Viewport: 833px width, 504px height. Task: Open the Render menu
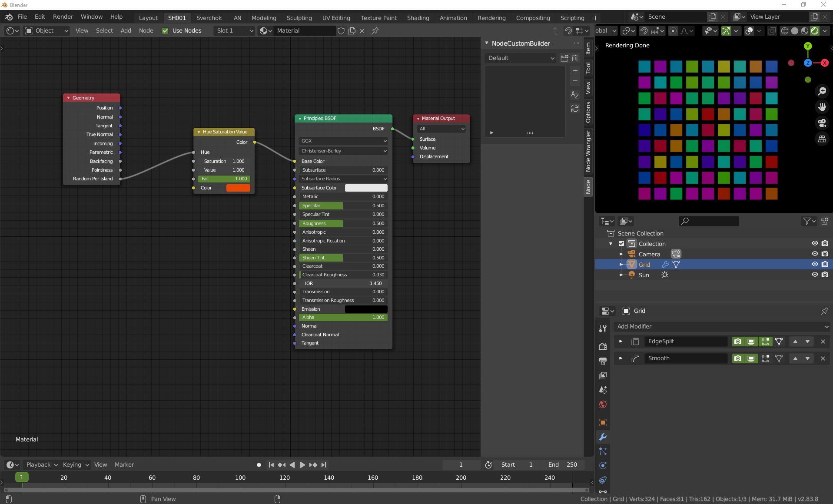(63, 17)
